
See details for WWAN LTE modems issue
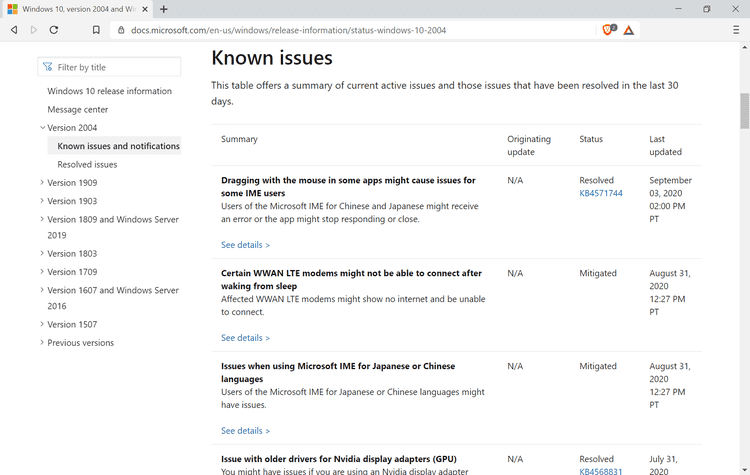(x=245, y=338)
